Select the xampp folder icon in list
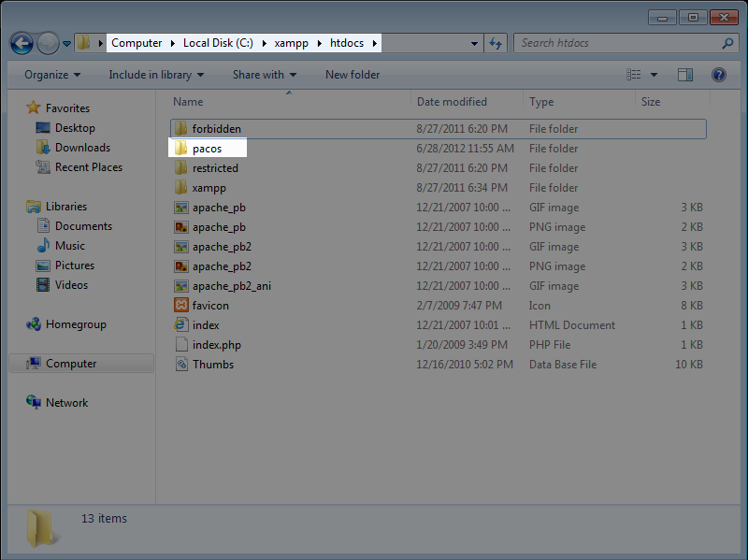748x560 pixels. click(x=180, y=188)
